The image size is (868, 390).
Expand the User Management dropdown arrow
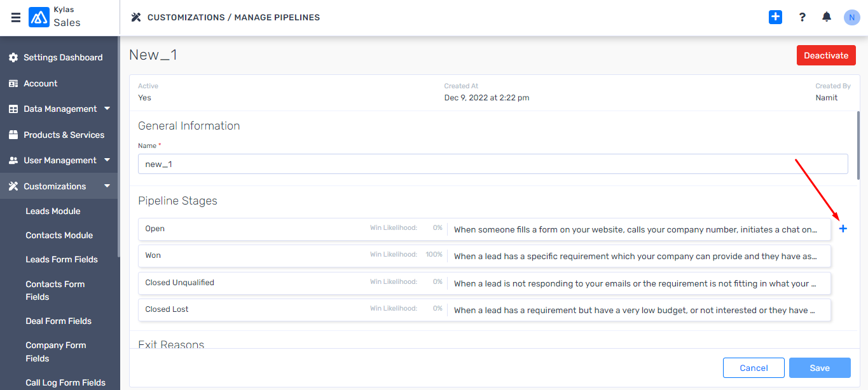click(x=107, y=160)
